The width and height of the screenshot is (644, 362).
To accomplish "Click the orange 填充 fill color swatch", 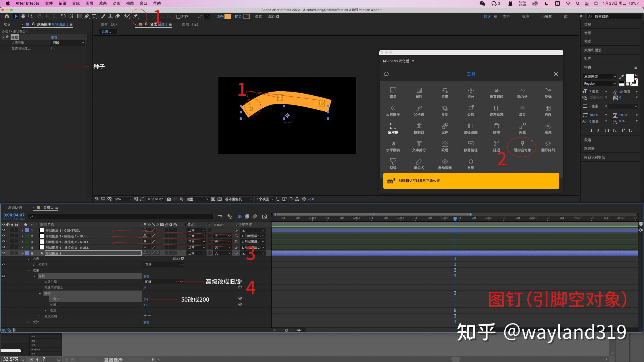I will pos(228,17).
